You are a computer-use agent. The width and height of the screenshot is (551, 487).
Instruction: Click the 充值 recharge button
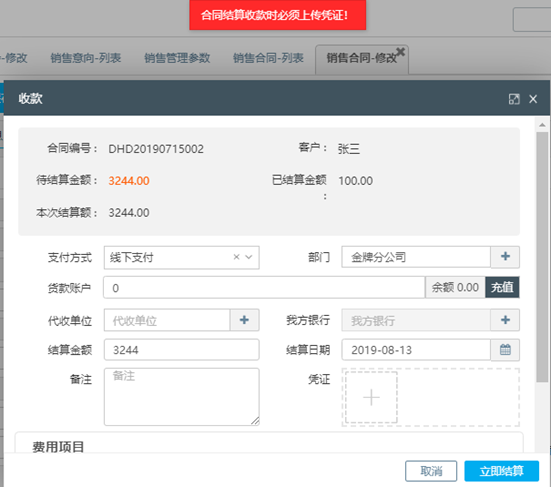502,287
